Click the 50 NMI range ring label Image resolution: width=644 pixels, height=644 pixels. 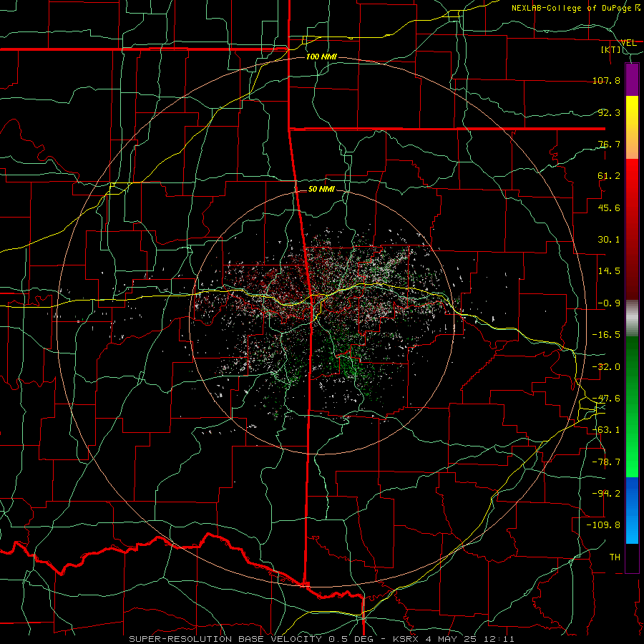[321, 190]
